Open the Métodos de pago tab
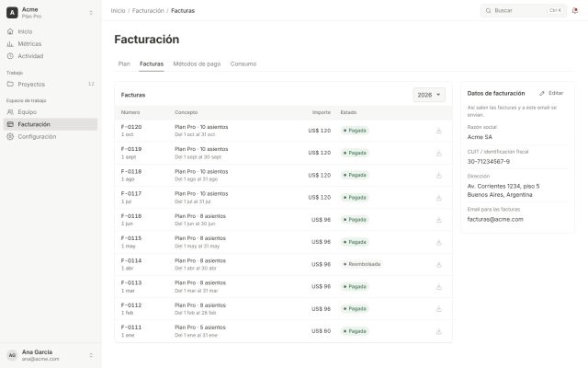 (197, 63)
